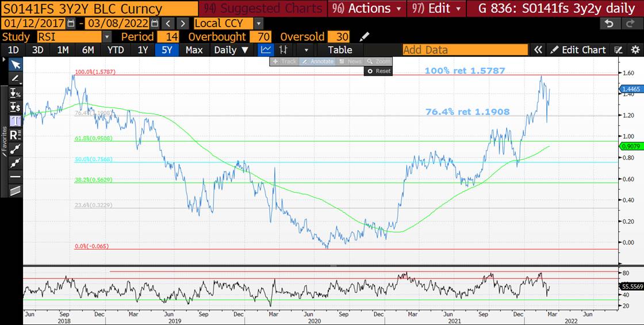Open the Edit menu

[436, 8]
